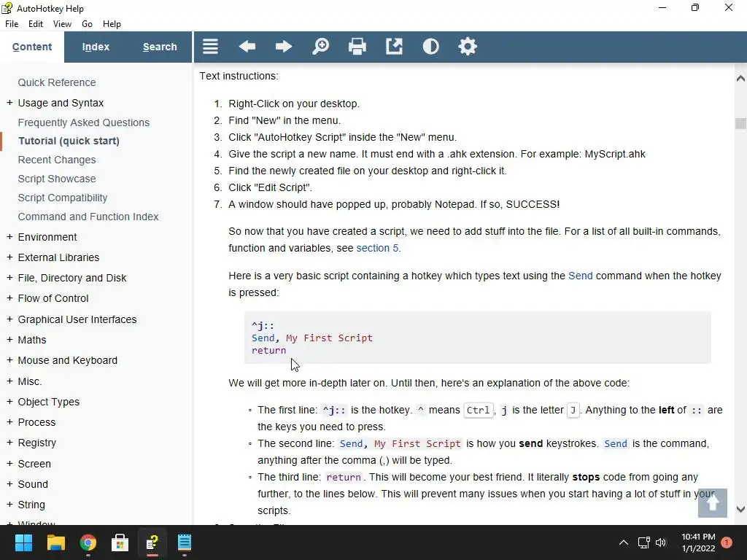Expand the External Libraries node
Screen dimensions: 747x560
[9, 257]
